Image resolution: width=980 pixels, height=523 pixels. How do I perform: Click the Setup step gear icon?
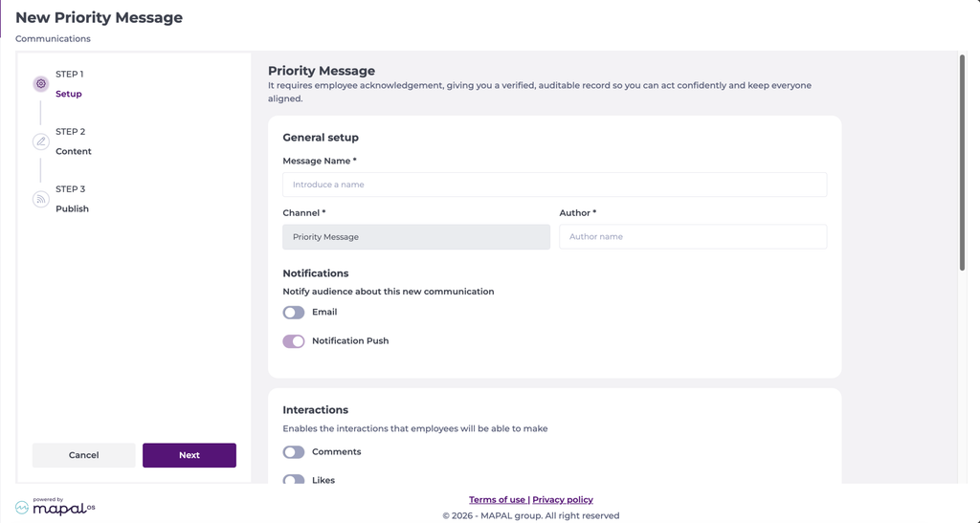(x=40, y=83)
